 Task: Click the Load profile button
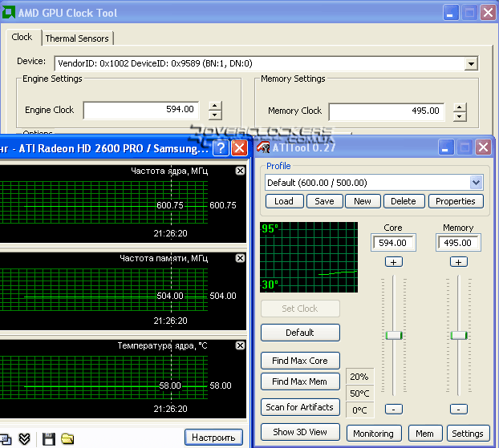[x=284, y=201]
